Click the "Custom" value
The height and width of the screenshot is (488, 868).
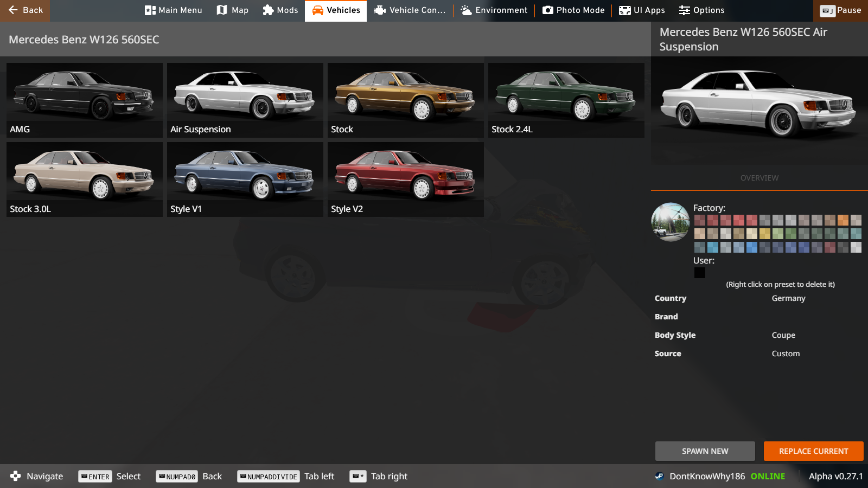tap(786, 354)
